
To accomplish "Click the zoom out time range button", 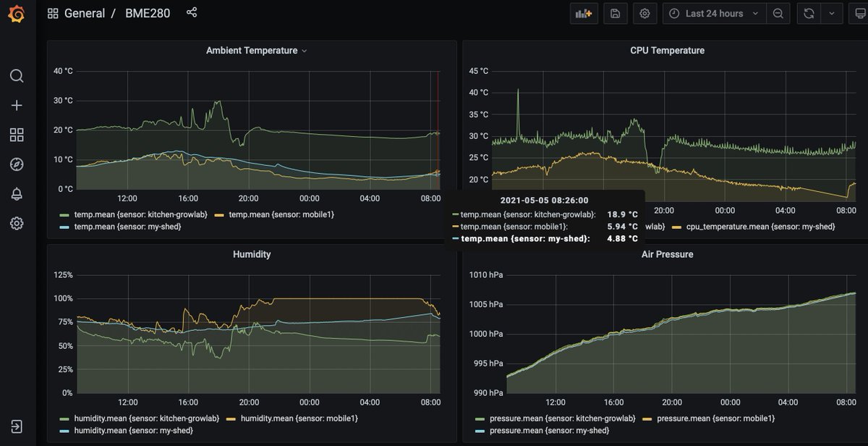I will coord(778,14).
